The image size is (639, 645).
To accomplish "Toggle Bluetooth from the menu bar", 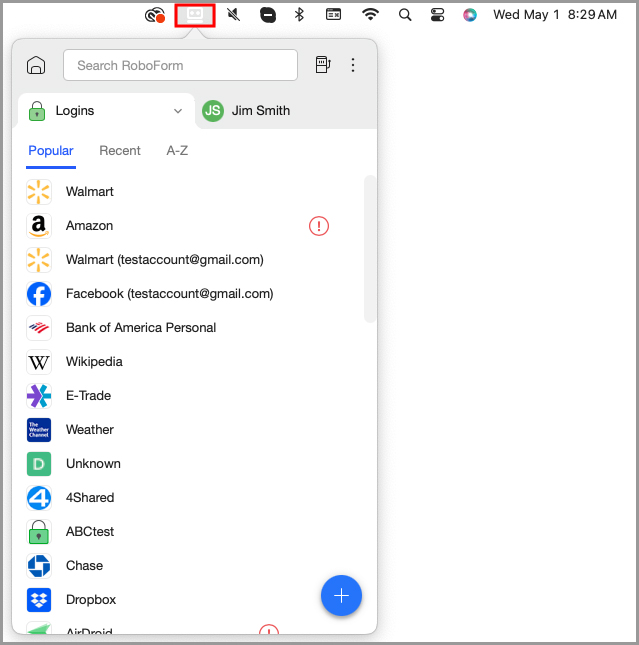I will 298,15.
